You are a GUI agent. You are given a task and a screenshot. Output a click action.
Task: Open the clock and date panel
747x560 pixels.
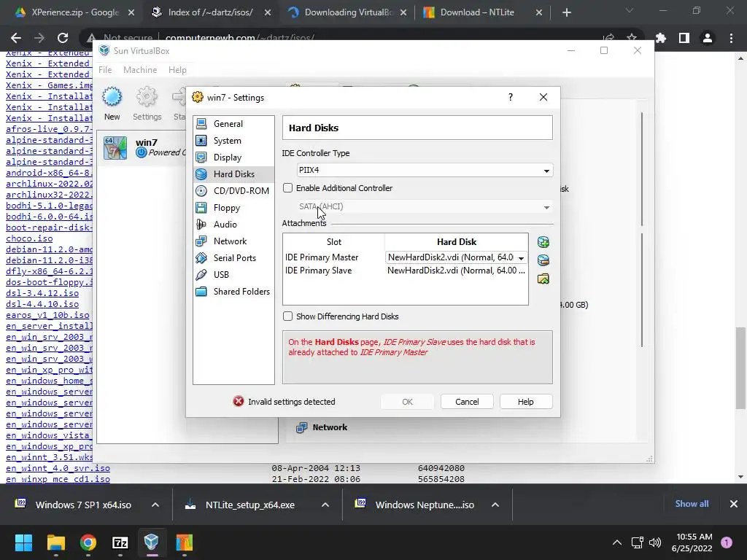pyautogui.click(x=692, y=542)
